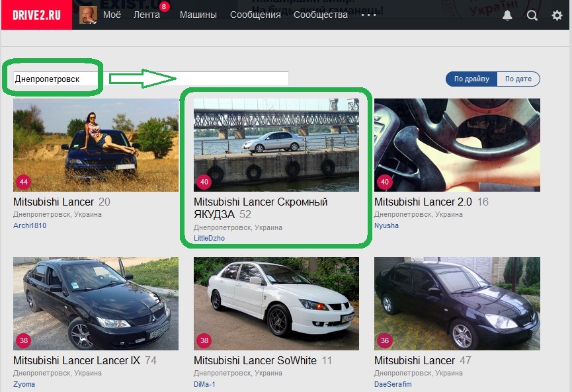
Task: Open the user avatar profile picture
Action: (89, 15)
